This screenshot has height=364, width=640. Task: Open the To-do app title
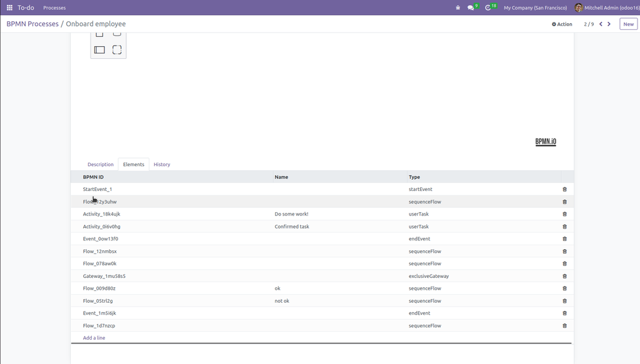click(x=26, y=7)
